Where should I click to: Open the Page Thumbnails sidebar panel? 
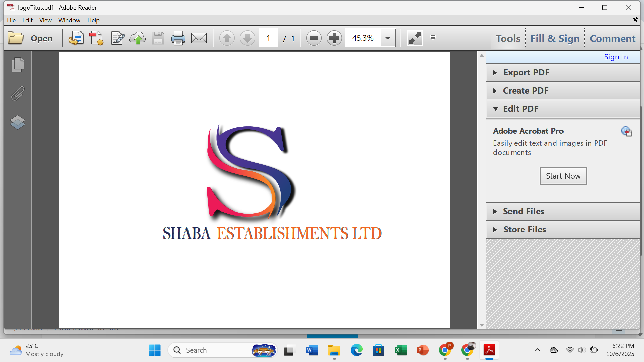pyautogui.click(x=18, y=65)
